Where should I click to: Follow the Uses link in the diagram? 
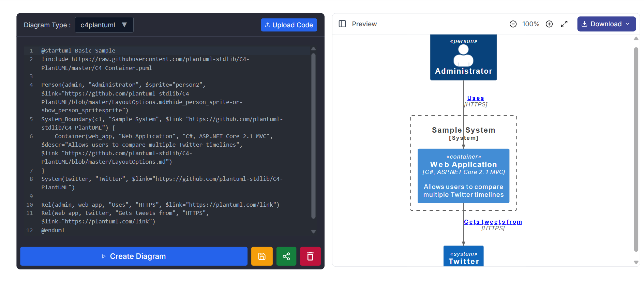tap(475, 98)
